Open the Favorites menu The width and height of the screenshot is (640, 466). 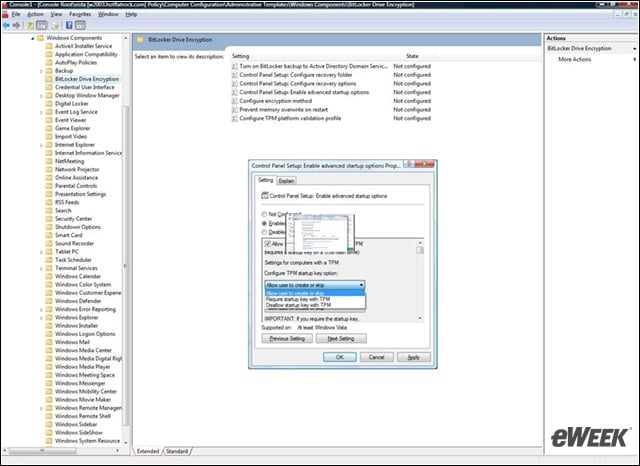pyautogui.click(x=80, y=14)
